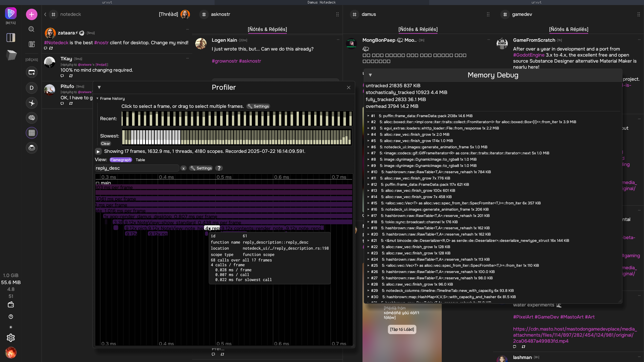Screen dimensions: 644x362
Task: Select Notes & Replies tab in damus
Action: pyautogui.click(x=418, y=29)
